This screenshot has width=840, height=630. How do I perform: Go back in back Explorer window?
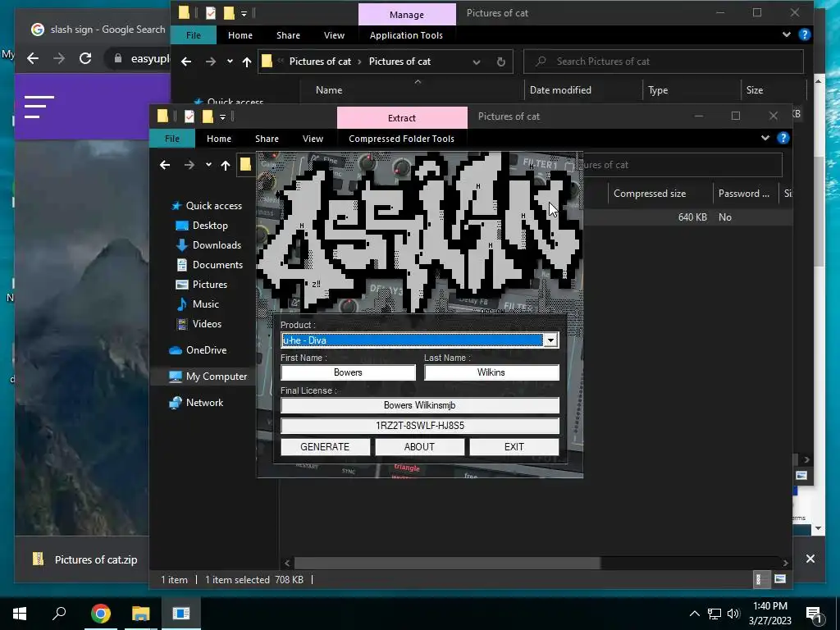(186, 62)
